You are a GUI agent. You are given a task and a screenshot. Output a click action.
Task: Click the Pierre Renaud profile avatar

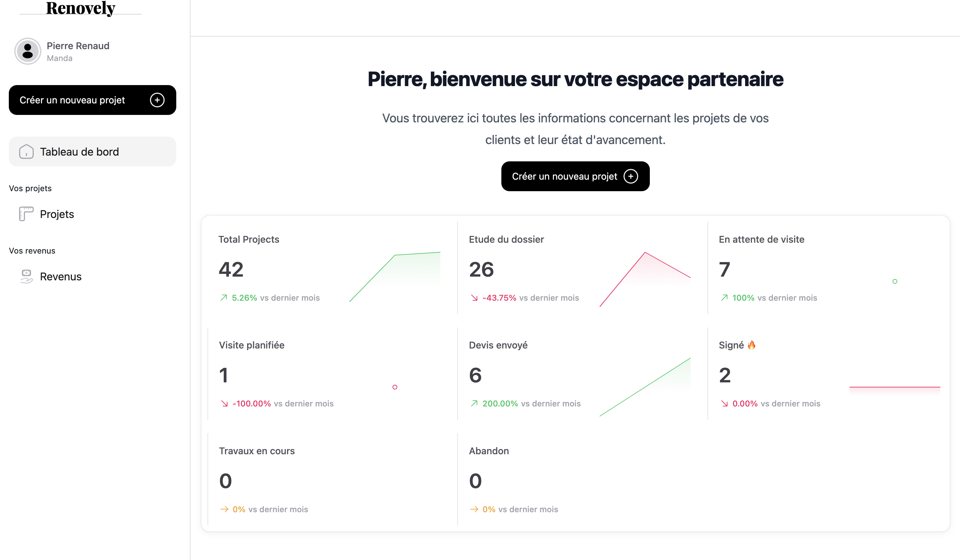[x=27, y=51]
